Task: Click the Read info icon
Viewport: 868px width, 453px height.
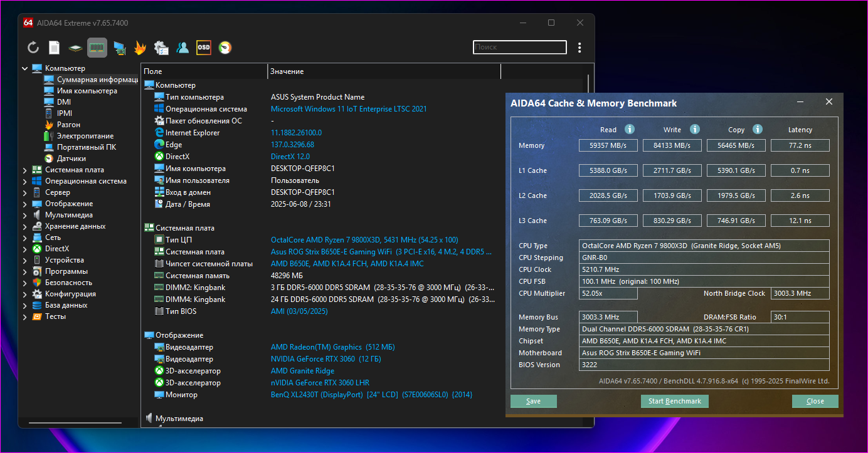Action: pos(629,129)
